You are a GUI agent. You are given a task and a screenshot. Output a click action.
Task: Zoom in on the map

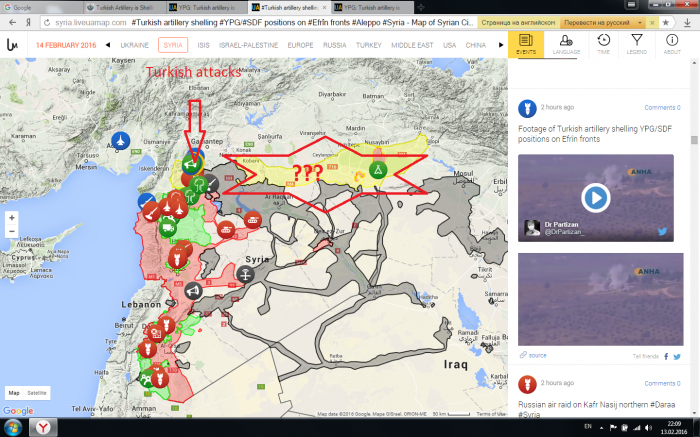click(x=12, y=218)
